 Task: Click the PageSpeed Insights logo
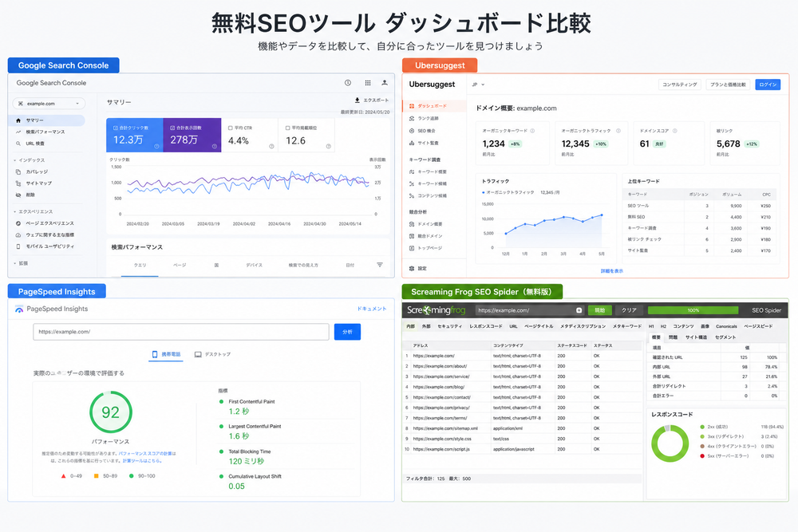pos(19,309)
